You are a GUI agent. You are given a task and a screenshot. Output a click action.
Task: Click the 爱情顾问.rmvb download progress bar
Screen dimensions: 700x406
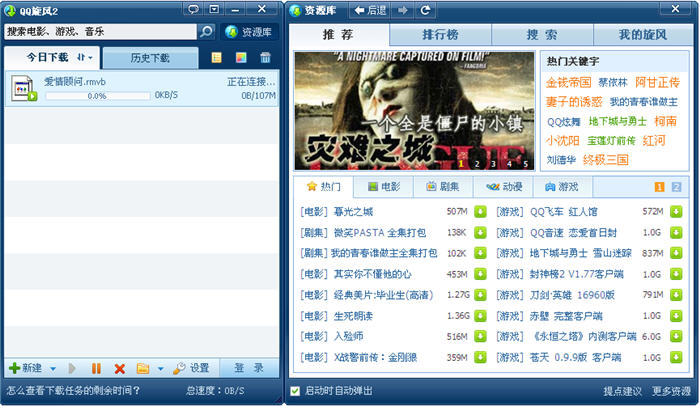click(x=96, y=96)
